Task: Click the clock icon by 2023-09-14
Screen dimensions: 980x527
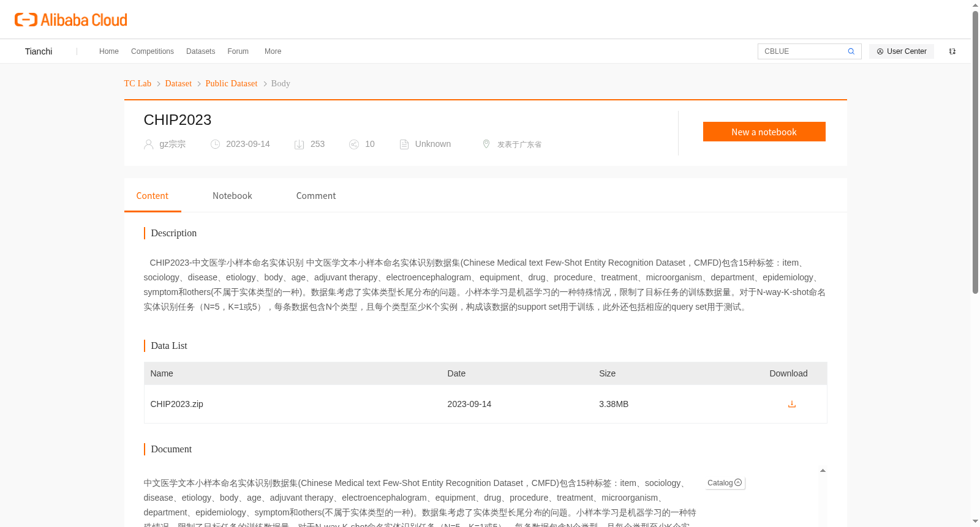Action: 215,144
